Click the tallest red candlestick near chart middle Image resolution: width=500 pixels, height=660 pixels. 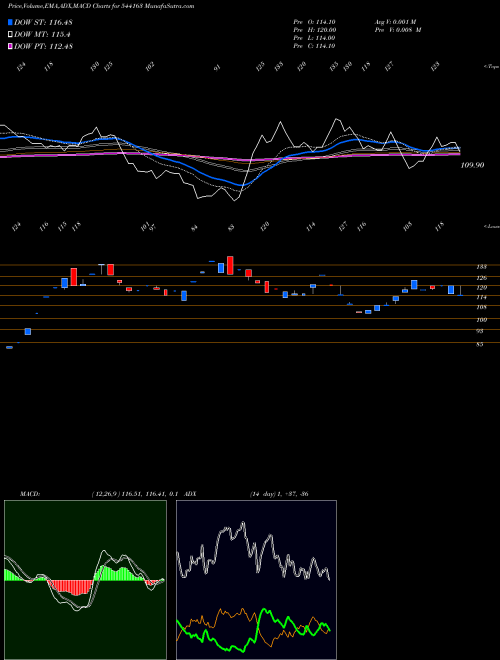coord(230,265)
